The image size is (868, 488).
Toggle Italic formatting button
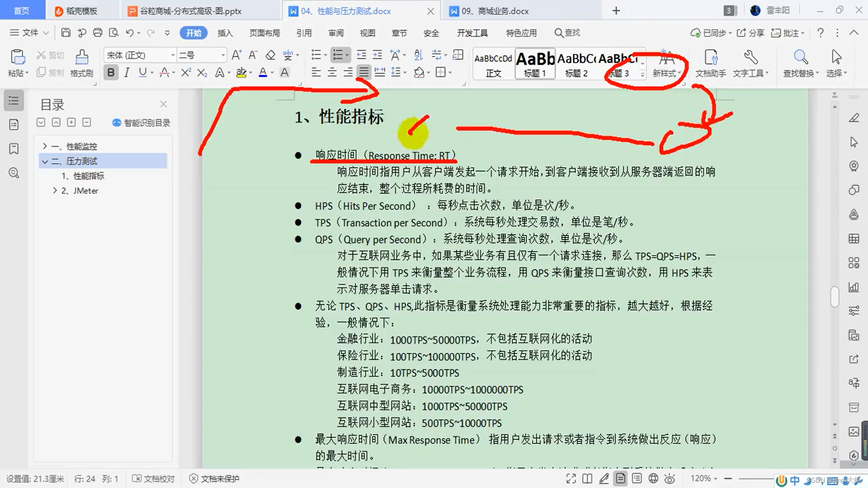point(127,72)
